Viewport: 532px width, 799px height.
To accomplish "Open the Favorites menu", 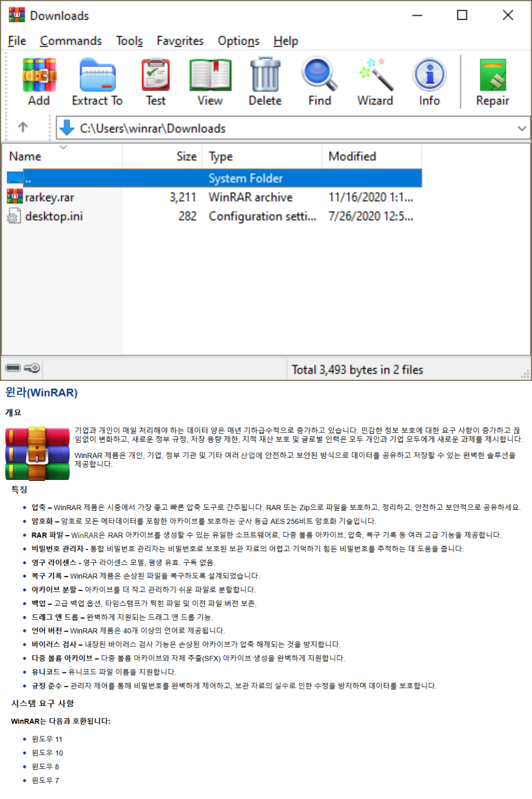I will (180, 41).
